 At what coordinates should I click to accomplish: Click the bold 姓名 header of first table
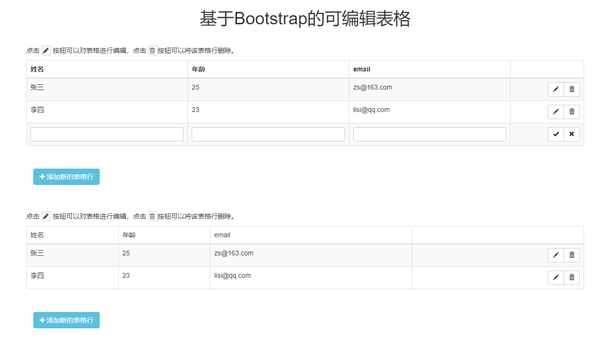[x=37, y=69]
